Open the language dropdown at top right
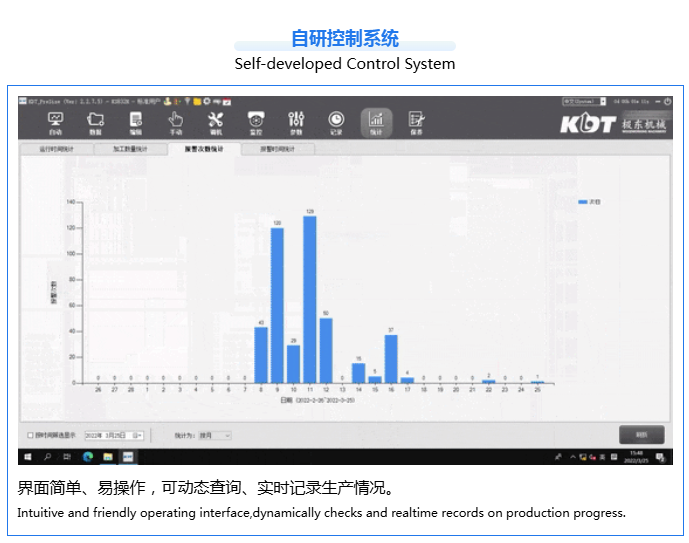 pyautogui.click(x=600, y=101)
